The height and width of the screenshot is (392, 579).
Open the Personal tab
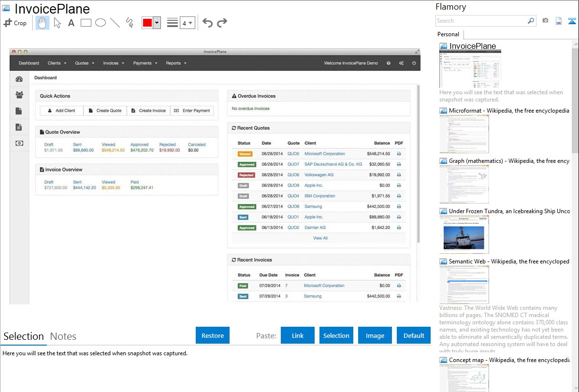(x=448, y=34)
